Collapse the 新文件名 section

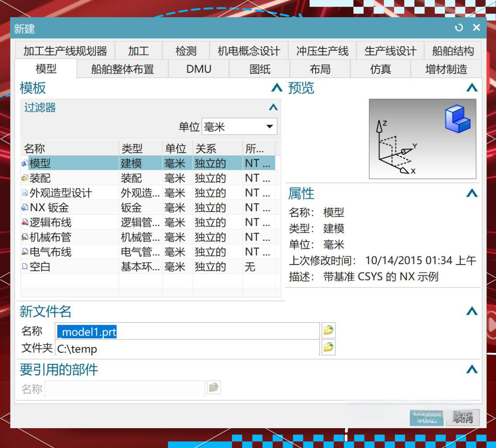point(472,311)
